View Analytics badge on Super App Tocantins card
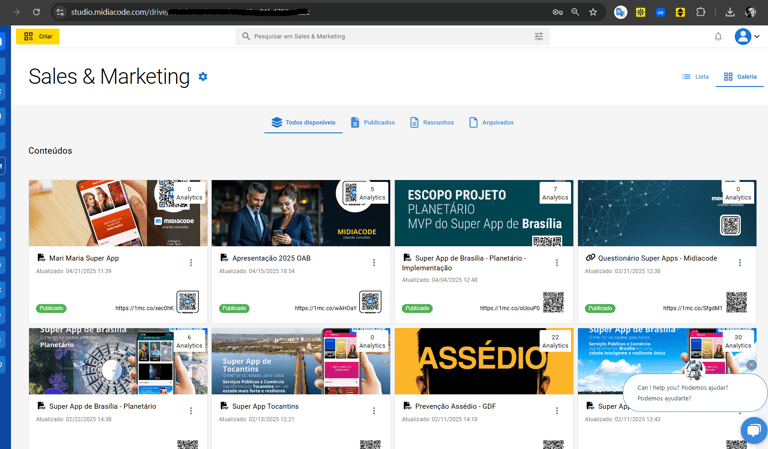Viewport: 768px width, 449px height. point(372,341)
